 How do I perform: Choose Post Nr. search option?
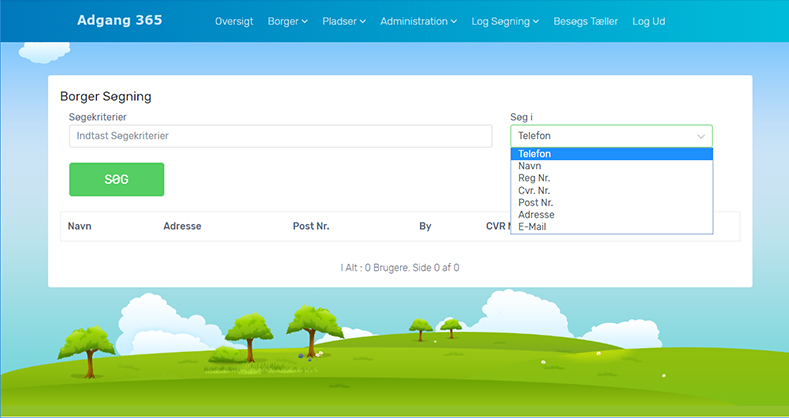536,202
